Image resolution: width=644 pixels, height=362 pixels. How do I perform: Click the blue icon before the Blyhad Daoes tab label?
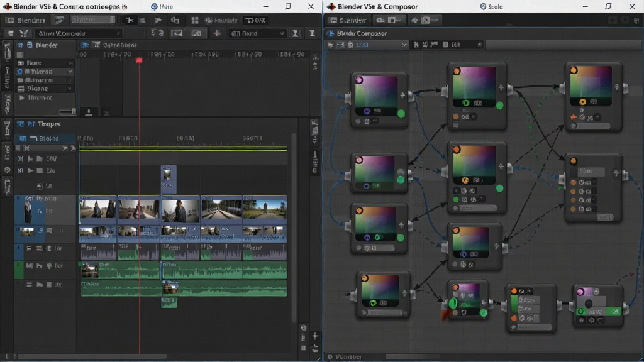[84, 45]
